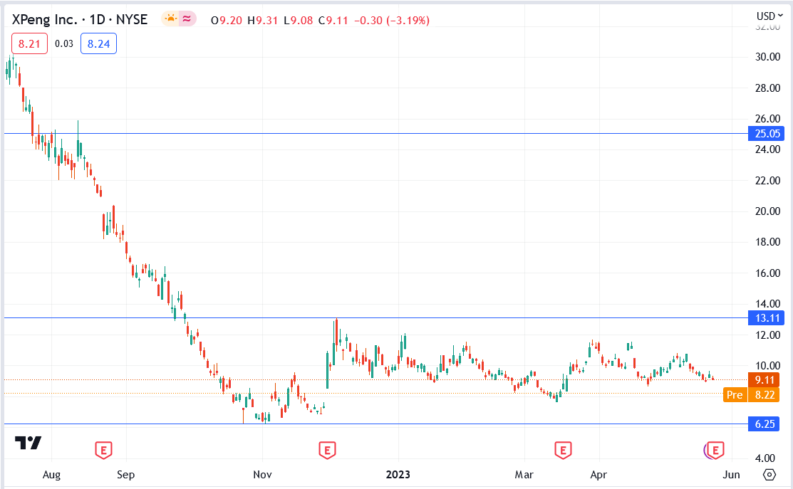Click the XPeng Inc. symbol title
This screenshot has height=489, width=793.
[80, 19]
